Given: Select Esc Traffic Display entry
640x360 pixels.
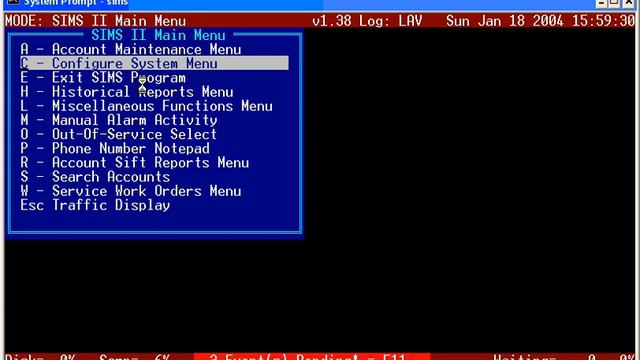Looking at the screenshot, I should point(95,205).
